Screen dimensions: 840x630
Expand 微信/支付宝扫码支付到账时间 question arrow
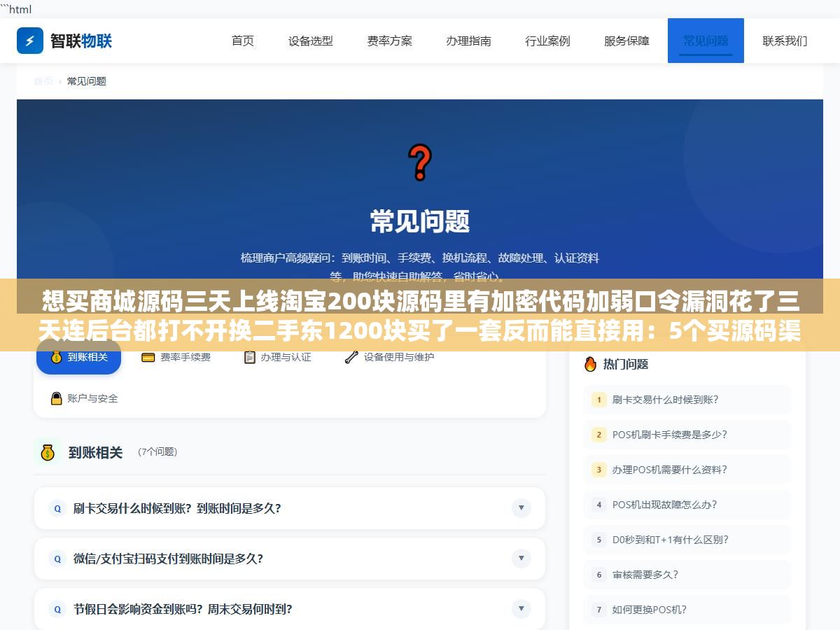[521, 558]
